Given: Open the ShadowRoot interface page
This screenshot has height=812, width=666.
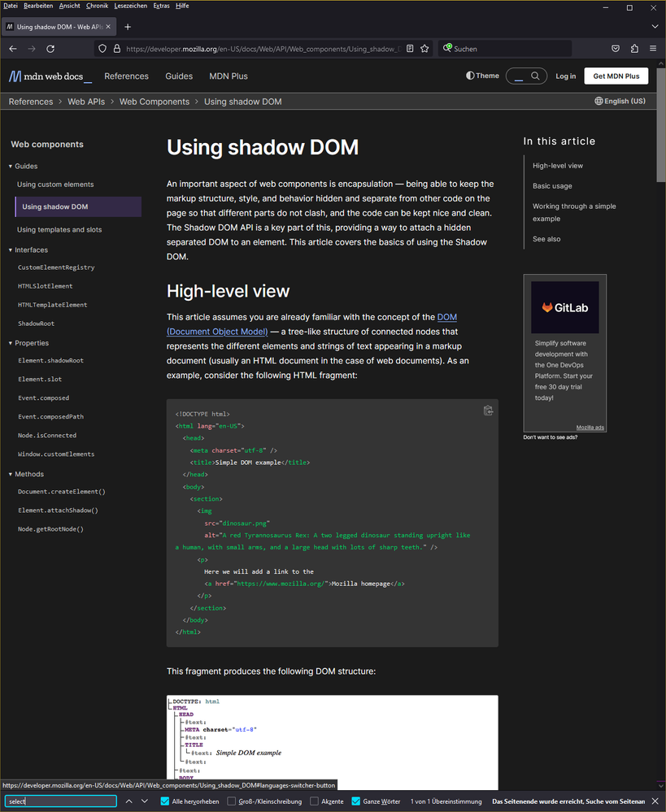Looking at the screenshot, I should (x=36, y=323).
